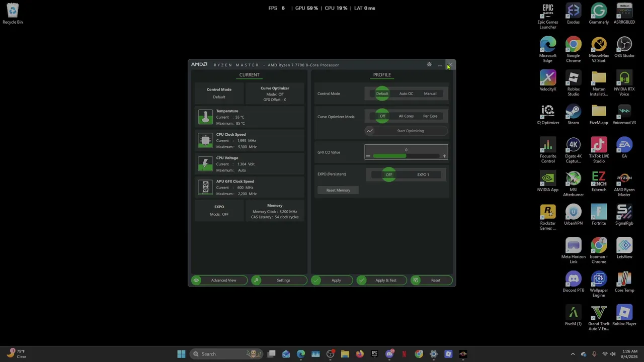
Task: Click the Temperature thermometer icon
Action: click(205, 117)
